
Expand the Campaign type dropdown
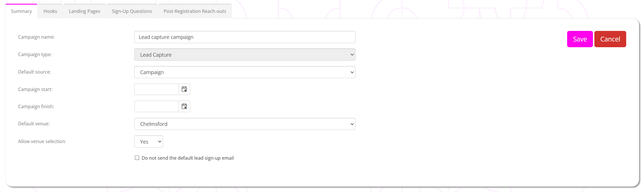244,55
